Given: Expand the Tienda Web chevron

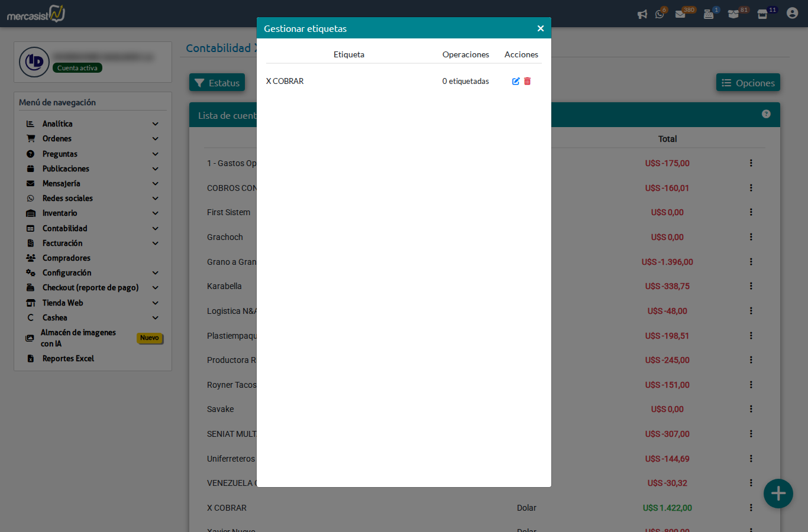Looking at the screenshot, I should (156, 303).
